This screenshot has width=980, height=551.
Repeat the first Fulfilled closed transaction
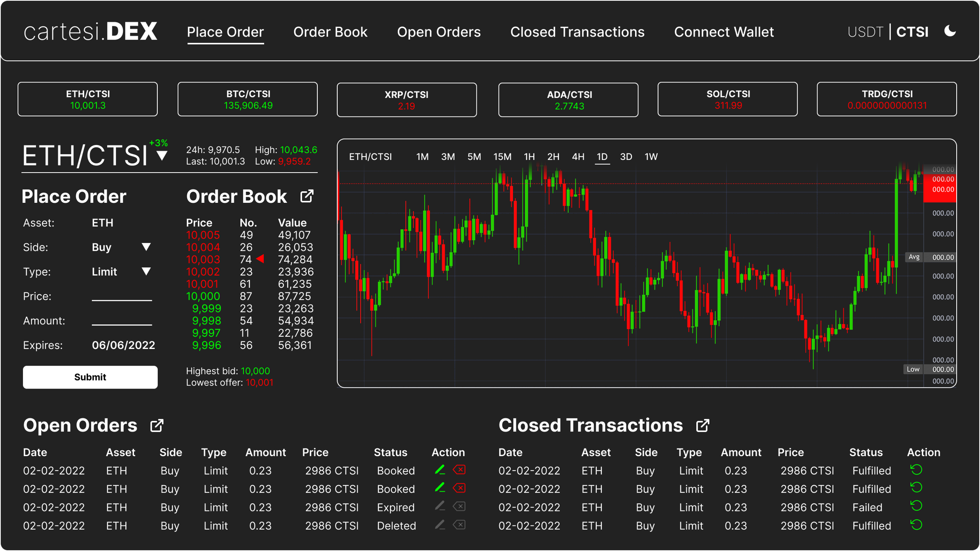[916, 470]
